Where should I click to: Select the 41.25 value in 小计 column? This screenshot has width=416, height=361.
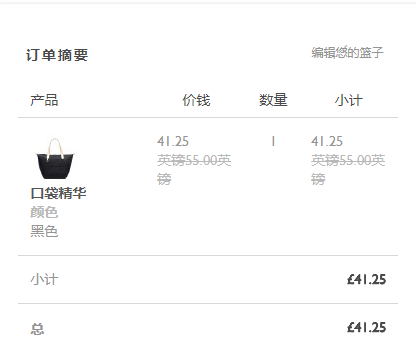(x=327, y=141)
